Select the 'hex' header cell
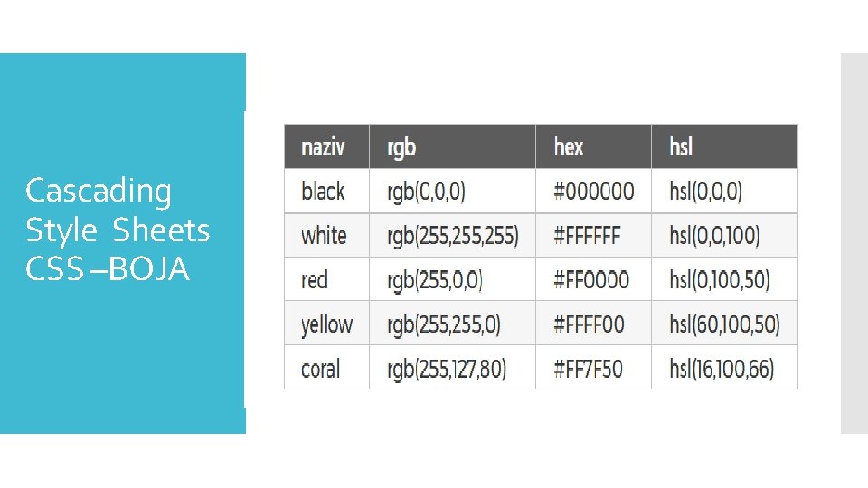The image size is (868, 488). point(569,146)
